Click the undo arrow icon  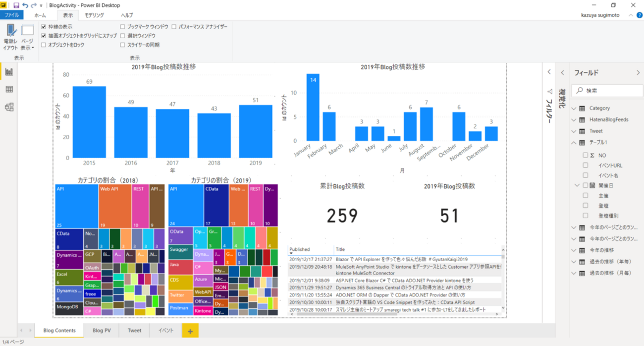[x=25, y=5]
